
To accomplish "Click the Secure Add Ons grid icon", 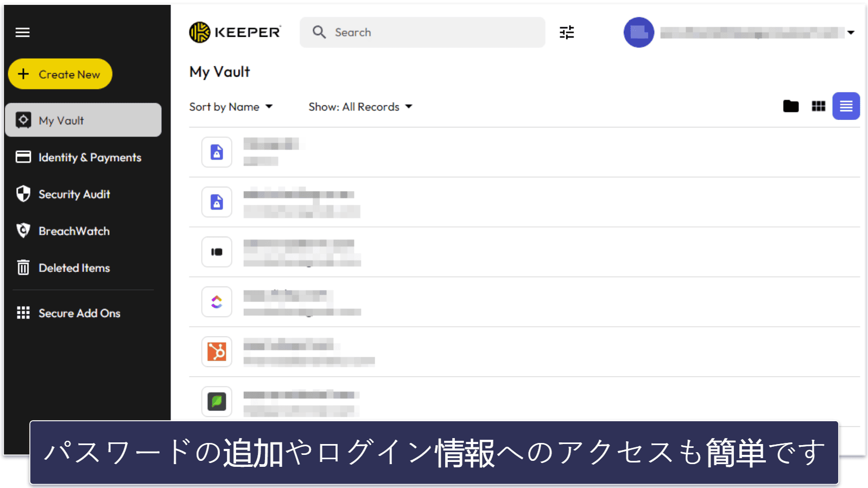I will 23,313.
